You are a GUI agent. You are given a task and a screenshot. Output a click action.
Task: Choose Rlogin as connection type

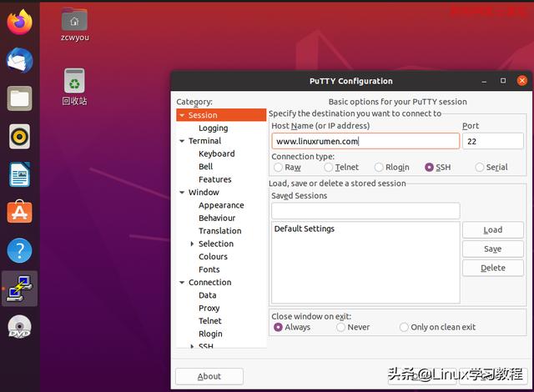click(379, 167)
